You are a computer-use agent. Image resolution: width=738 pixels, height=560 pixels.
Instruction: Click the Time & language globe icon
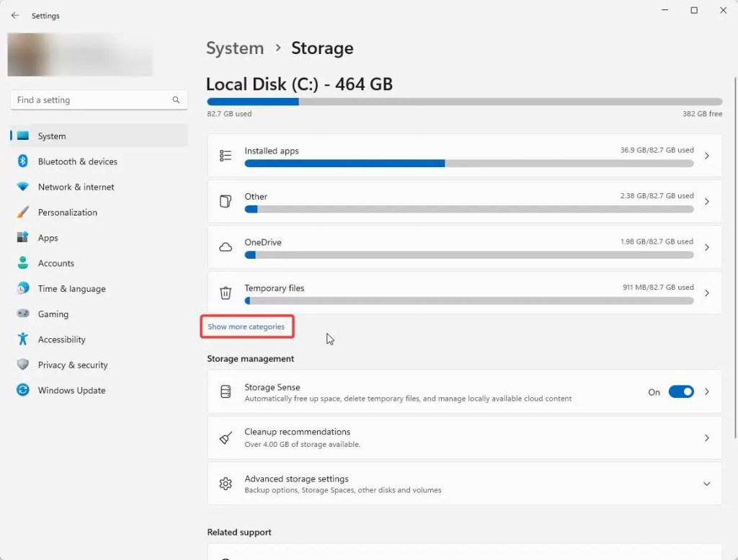[x=22, y=288]
